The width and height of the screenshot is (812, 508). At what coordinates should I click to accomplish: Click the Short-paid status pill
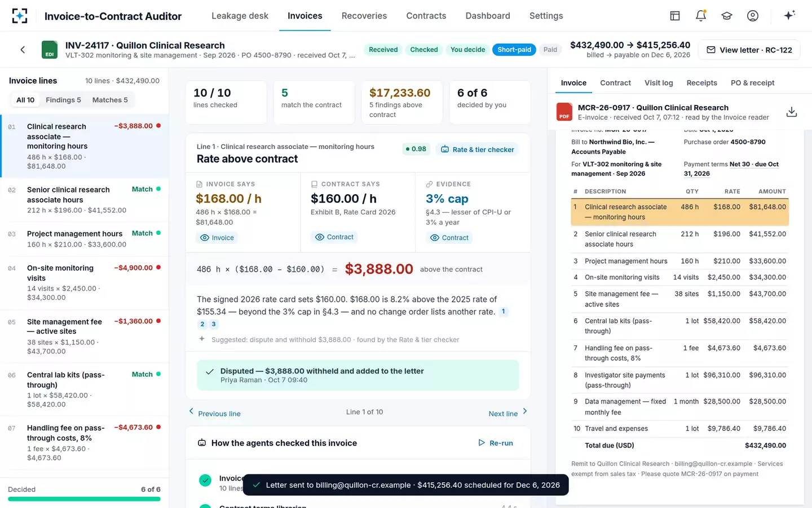pyautogui.click(x=514, y=50)
